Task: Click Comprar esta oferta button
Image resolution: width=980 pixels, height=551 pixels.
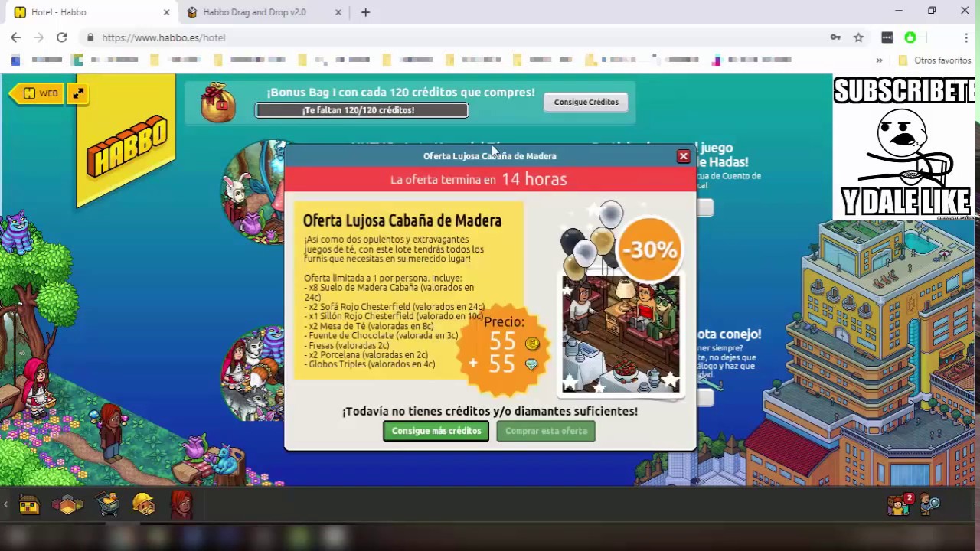Action: click(x=546, y=431)
